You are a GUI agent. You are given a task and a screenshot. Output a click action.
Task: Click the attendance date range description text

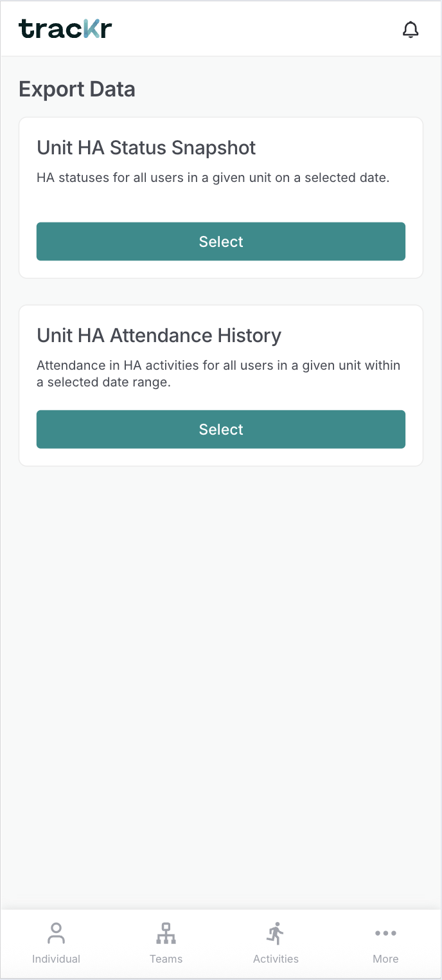[x=218, y=374]
